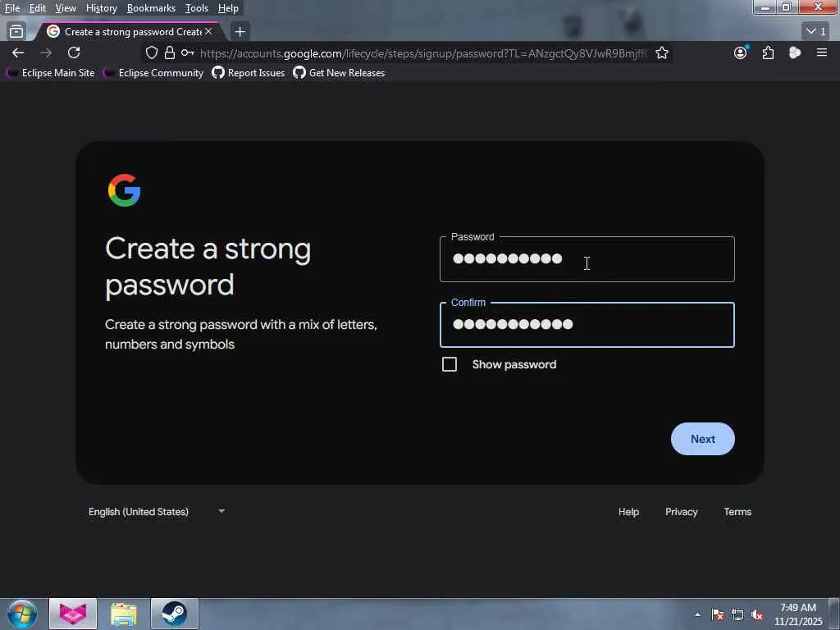Open the Get New Releases bookmark
This screenshot has height=630, width=840.
[x=339, y=73]
